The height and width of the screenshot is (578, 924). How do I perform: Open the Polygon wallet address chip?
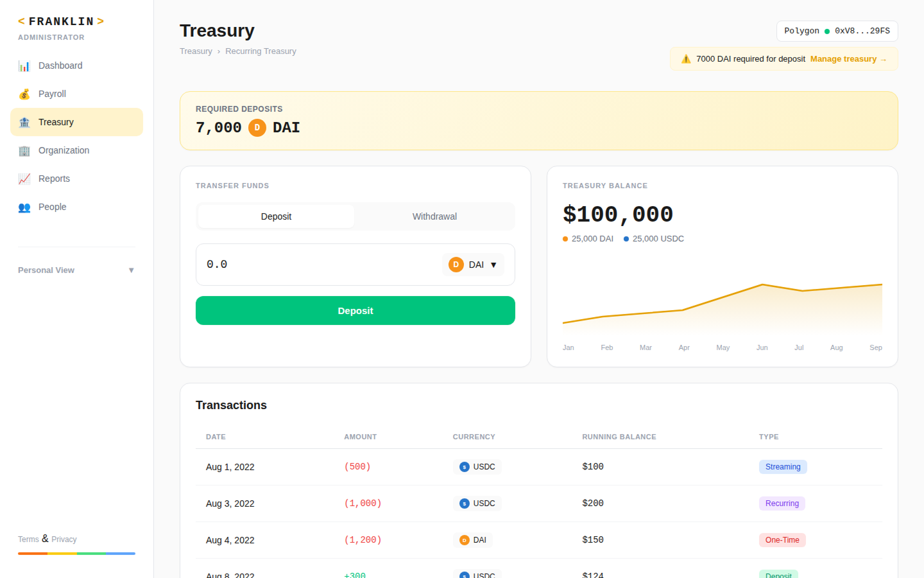[837, 30]
